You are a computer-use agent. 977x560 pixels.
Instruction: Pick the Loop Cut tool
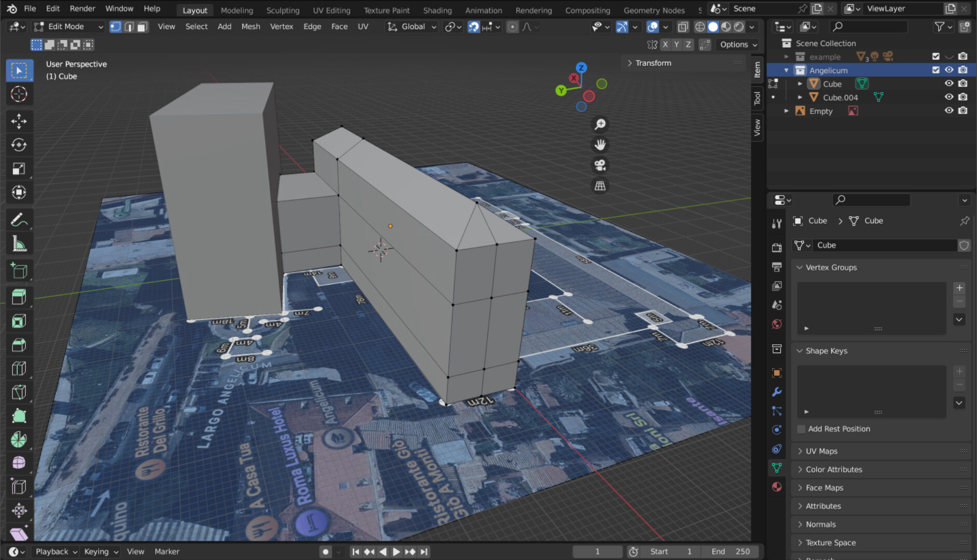[x=19, y=368]
